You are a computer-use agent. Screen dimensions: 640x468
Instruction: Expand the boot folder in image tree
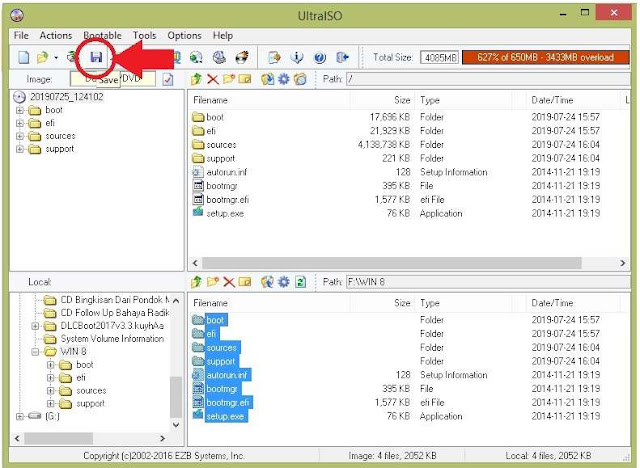pos(20,110)
